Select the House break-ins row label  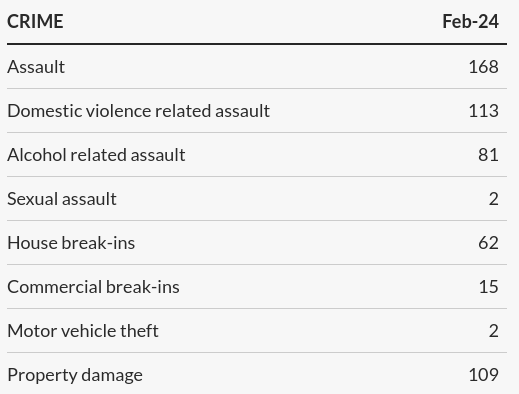click(71, 243)
